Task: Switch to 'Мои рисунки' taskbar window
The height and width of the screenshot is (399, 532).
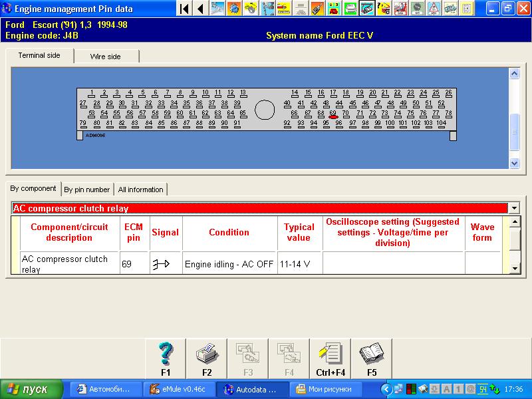Action: pyautogui.click(x=326, y=389)
